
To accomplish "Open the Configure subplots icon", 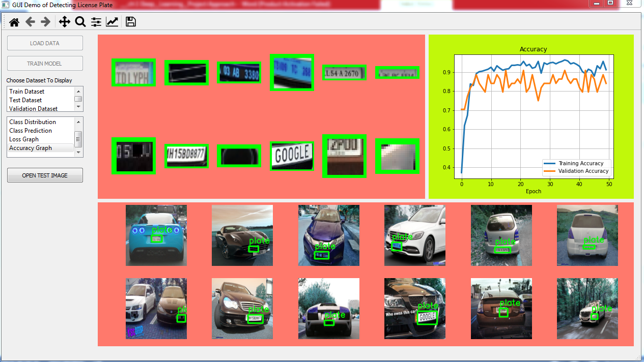I will (96, 22).
